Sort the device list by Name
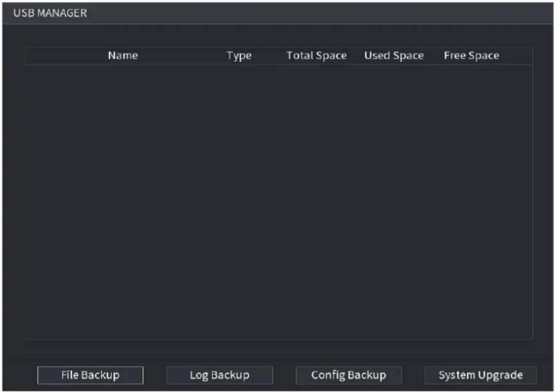Viewport: 555px width, 392px height. (123, 55)
